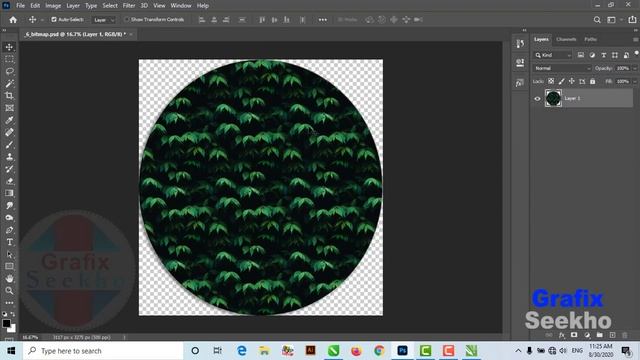Open the Opacity slider arrow
The width and height of the screenshot is (640, 360).
tap(634, 68)
